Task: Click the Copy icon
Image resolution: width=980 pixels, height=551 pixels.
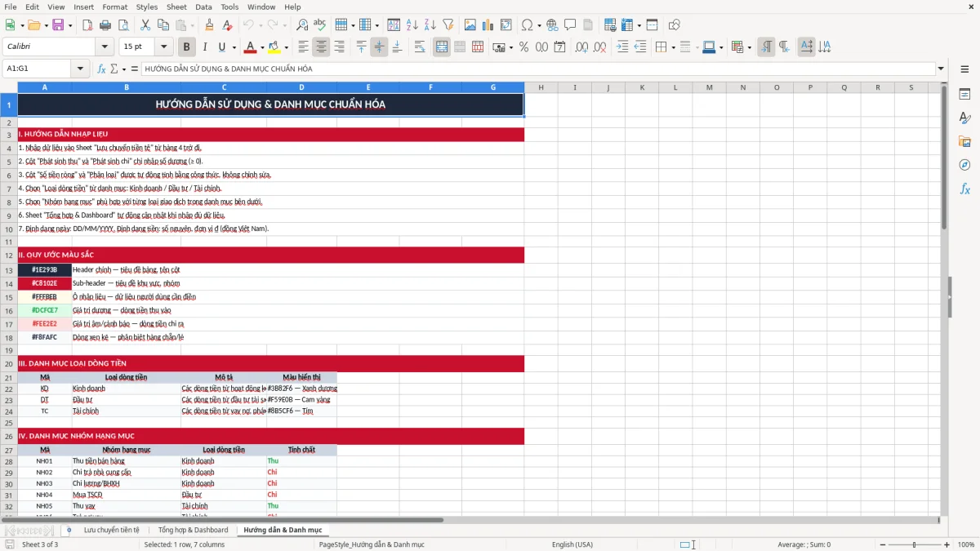Action: [163, 25]
